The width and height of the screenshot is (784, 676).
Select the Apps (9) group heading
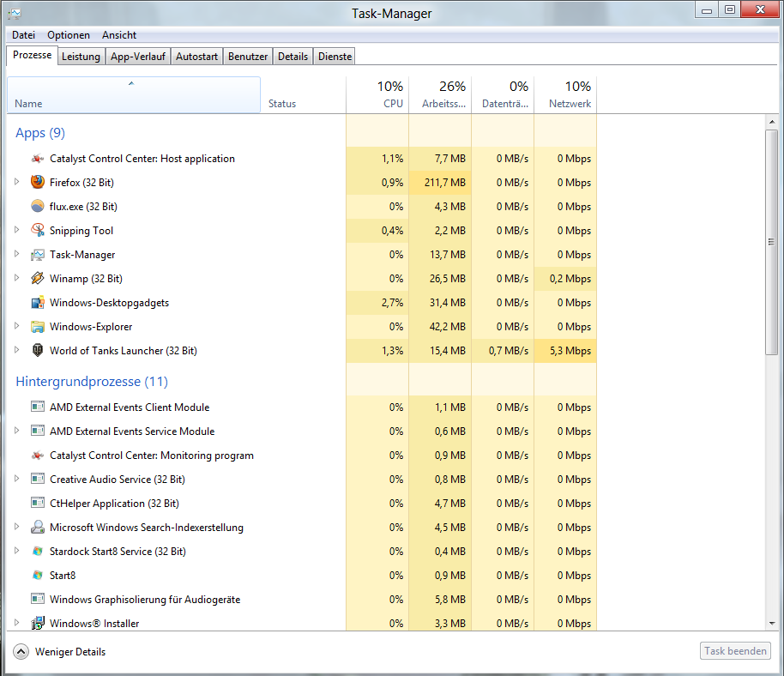[40, 133]
